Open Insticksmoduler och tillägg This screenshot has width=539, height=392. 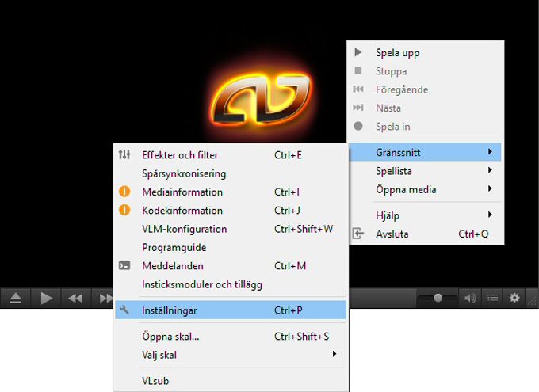pyautogui.click(x=231, y=284)
